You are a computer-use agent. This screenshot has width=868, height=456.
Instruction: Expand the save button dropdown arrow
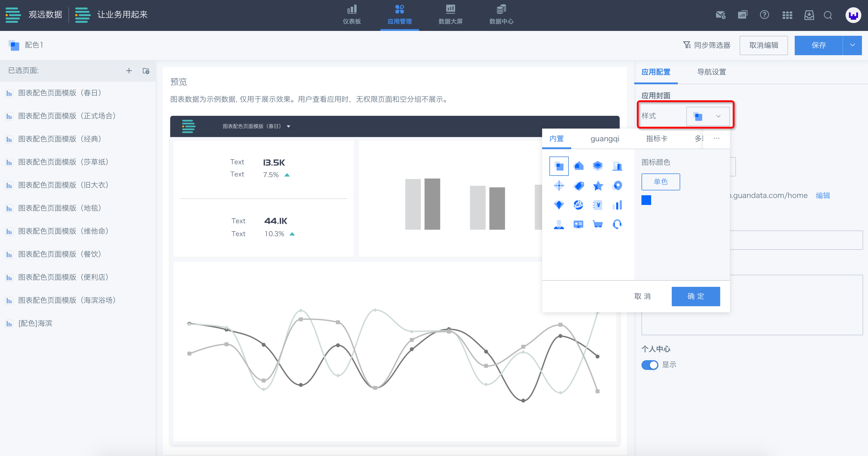click(x=852, y=45)
